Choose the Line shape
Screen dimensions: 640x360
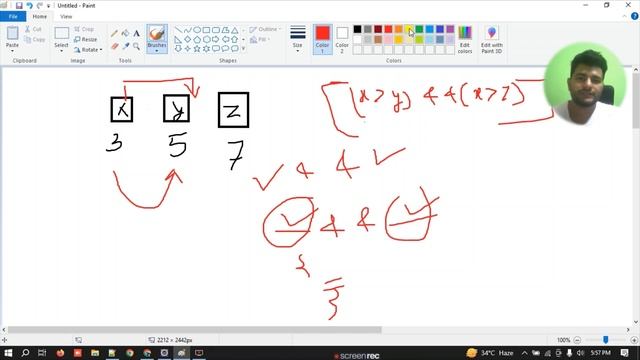click(x=178, y=30)
